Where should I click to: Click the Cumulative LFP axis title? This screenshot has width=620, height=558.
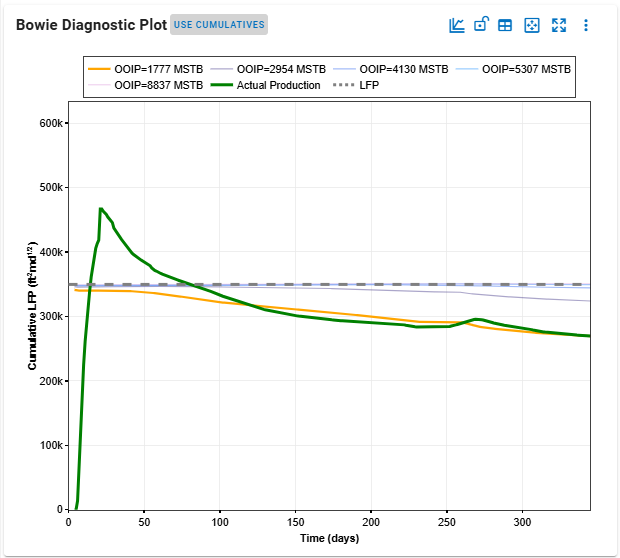32,306
